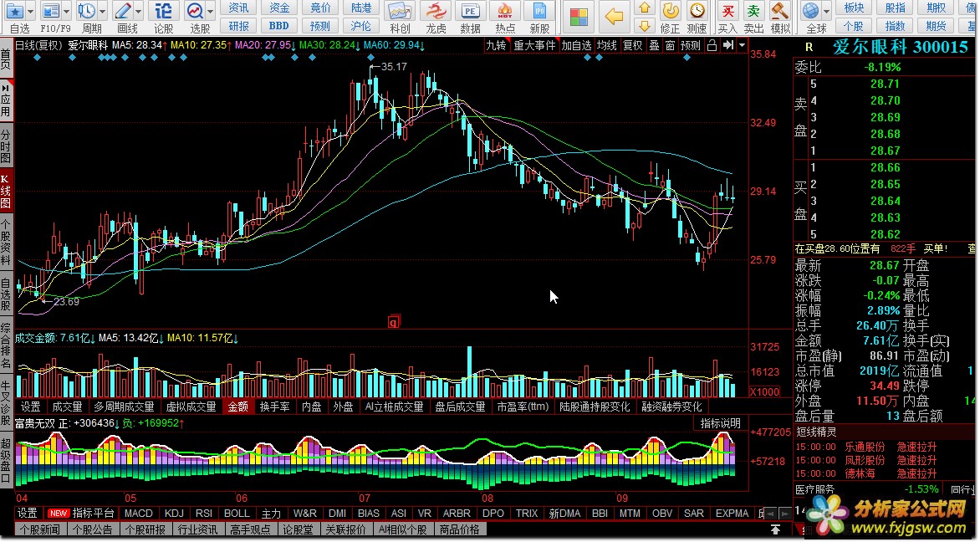The image size is (980, 542).
Task: Click the four-color grid layout icon
Action: (579, 17)
